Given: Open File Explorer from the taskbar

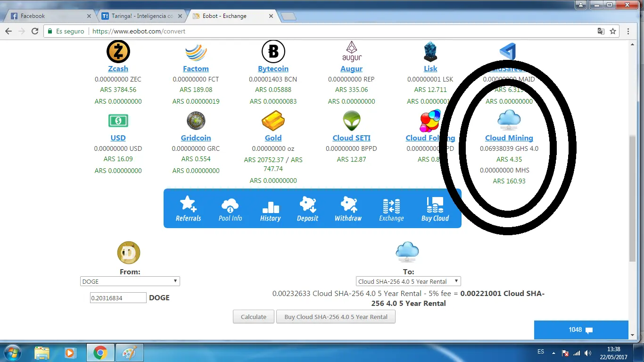Looking at the screenshot, I should click(x=41, y=353).
